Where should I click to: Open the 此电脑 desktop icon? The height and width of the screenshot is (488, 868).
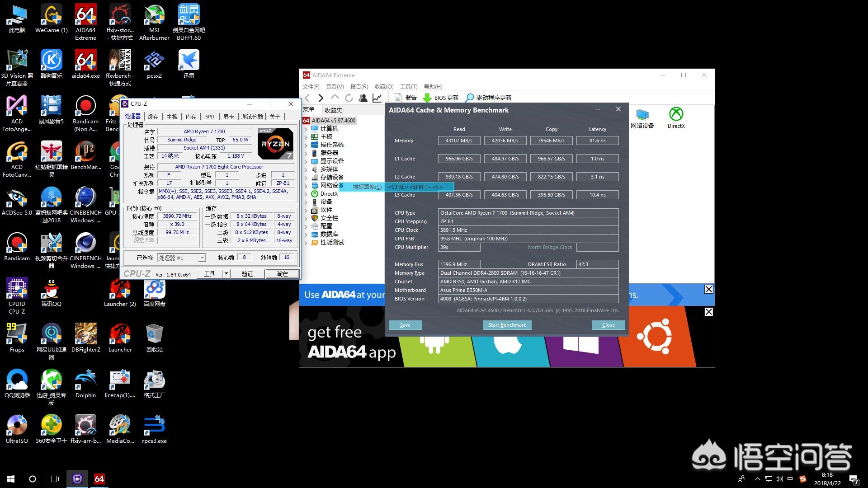[x=17, y=19]
